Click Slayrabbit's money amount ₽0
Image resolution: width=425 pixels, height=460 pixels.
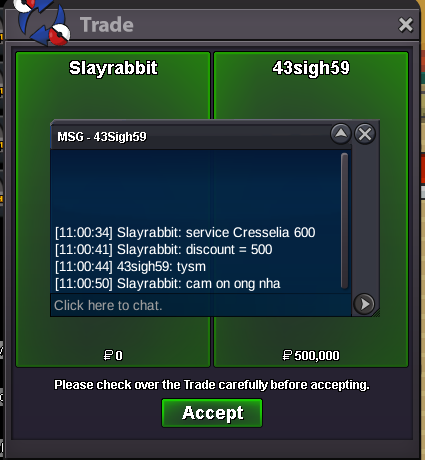point(113,355)
